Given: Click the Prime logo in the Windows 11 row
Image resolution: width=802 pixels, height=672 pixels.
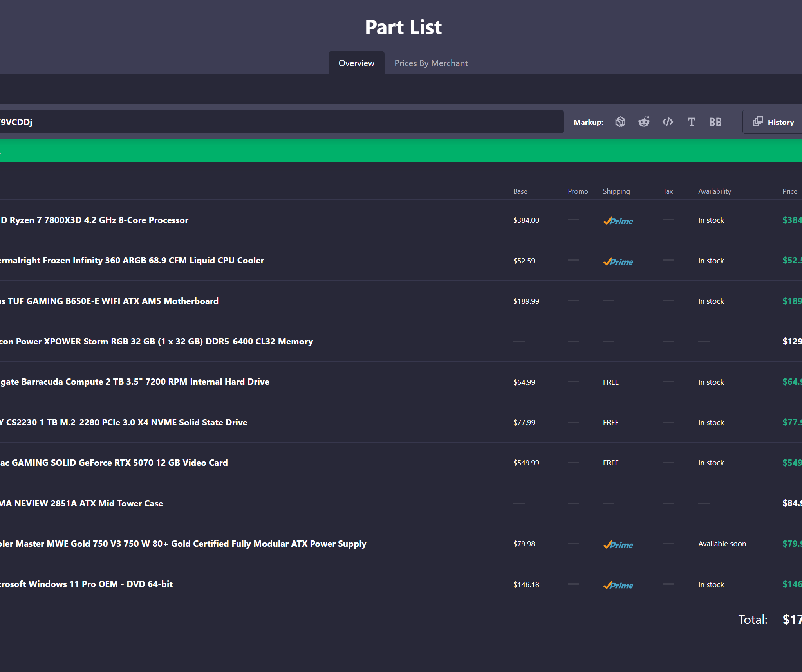Looking at the screenshot, I should coord(618,585).
